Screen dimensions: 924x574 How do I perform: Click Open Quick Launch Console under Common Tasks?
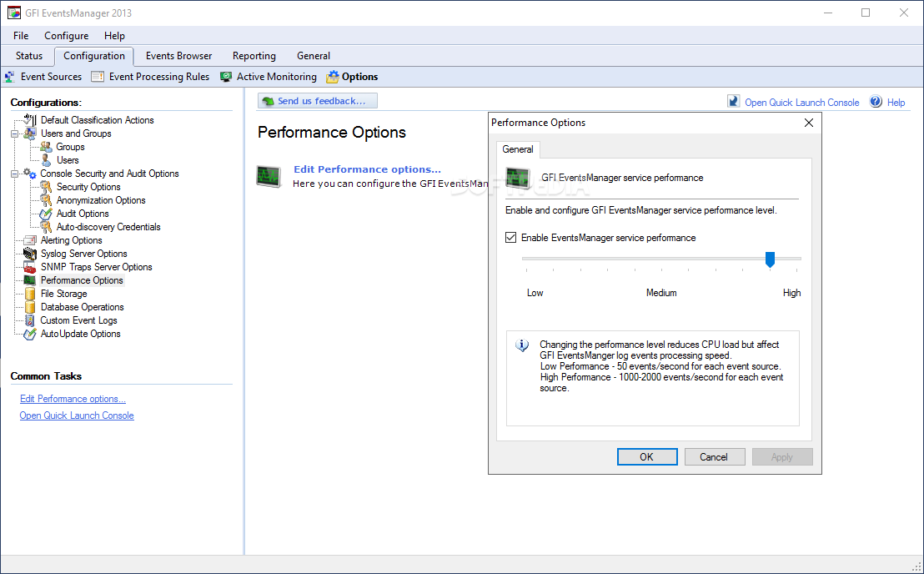tap(77, 415)
